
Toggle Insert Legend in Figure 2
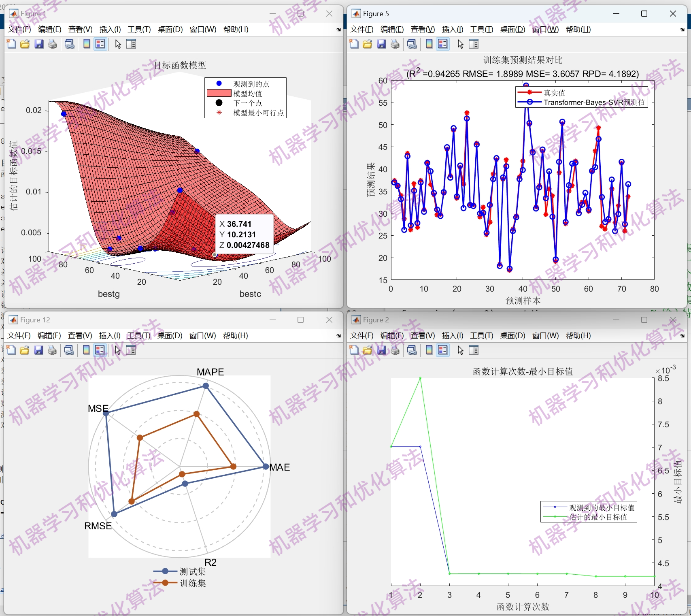443,350
